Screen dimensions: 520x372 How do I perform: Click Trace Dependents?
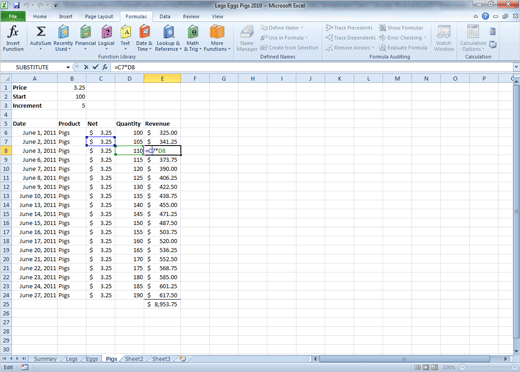tap(350, 38)
